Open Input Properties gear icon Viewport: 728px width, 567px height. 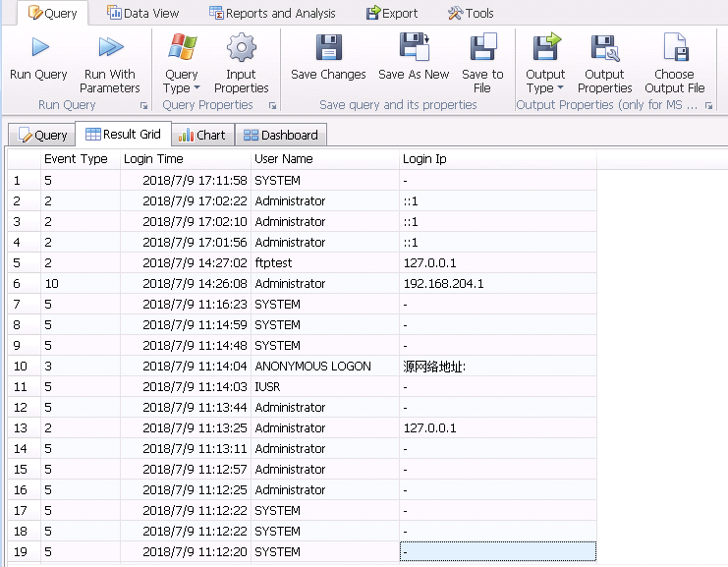click(241, 47)
